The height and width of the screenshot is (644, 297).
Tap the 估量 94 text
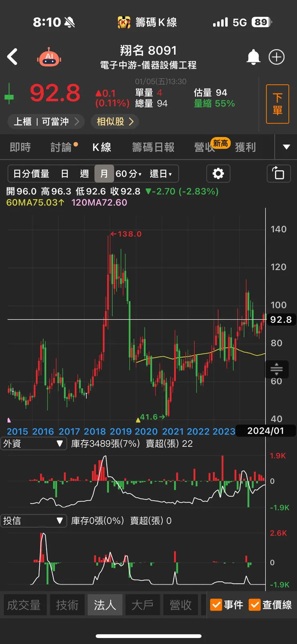[x=210, y=93]
